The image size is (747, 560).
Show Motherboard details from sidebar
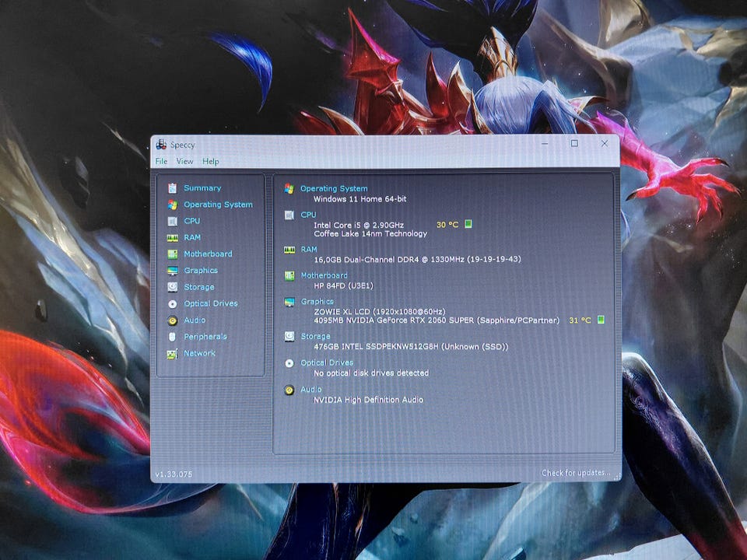[209, 254]
